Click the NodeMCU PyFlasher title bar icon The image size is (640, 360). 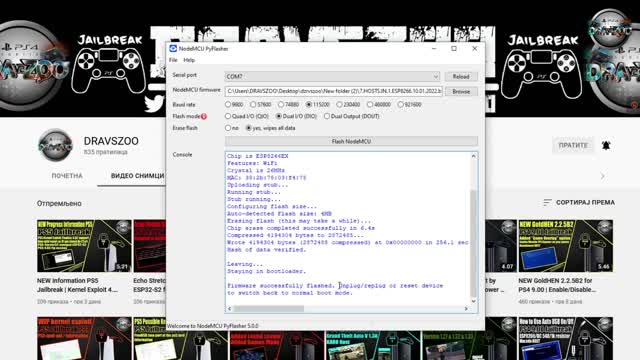click(x=173, y=49)
